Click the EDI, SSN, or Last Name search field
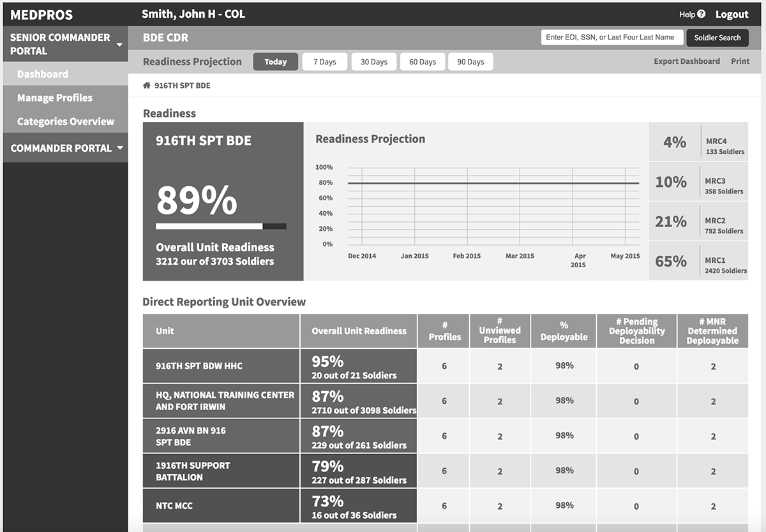The image size is (766, 532). point(612,37)
